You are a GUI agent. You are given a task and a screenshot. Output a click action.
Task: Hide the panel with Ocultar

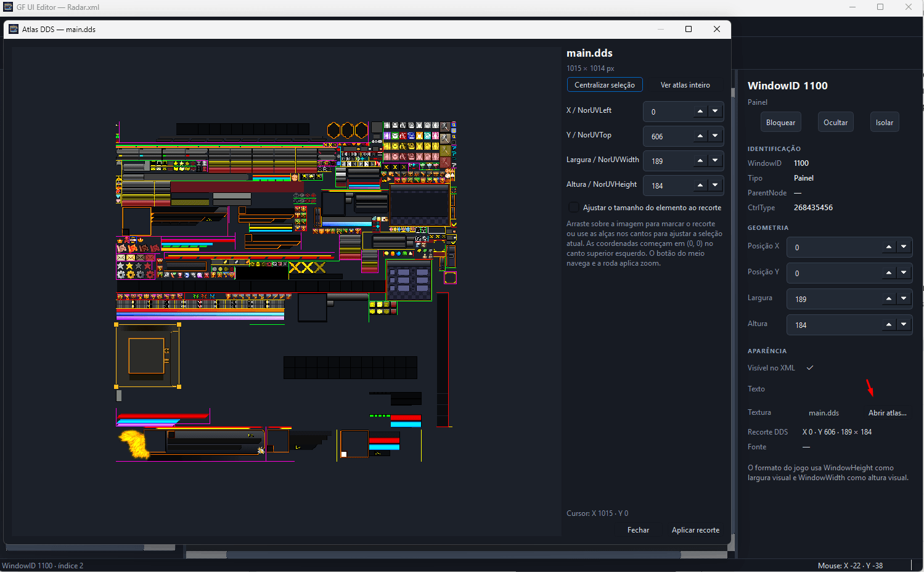[x=835, y=123]
